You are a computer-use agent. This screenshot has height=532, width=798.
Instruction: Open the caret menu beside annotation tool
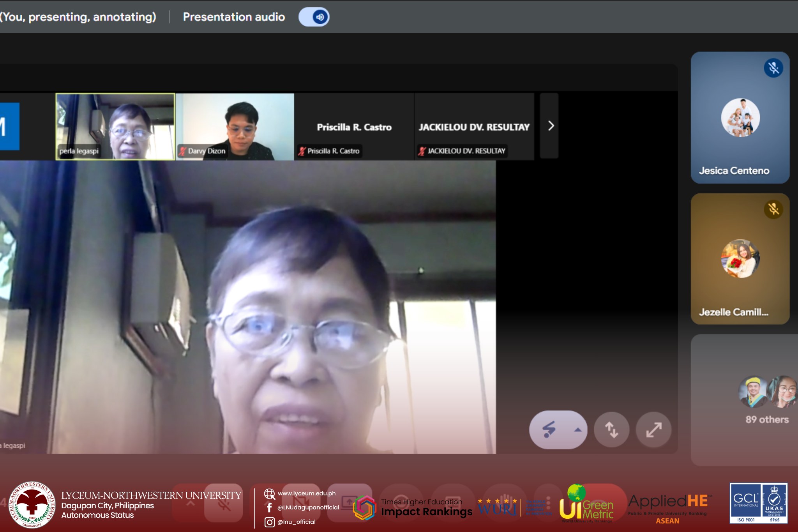577,429
